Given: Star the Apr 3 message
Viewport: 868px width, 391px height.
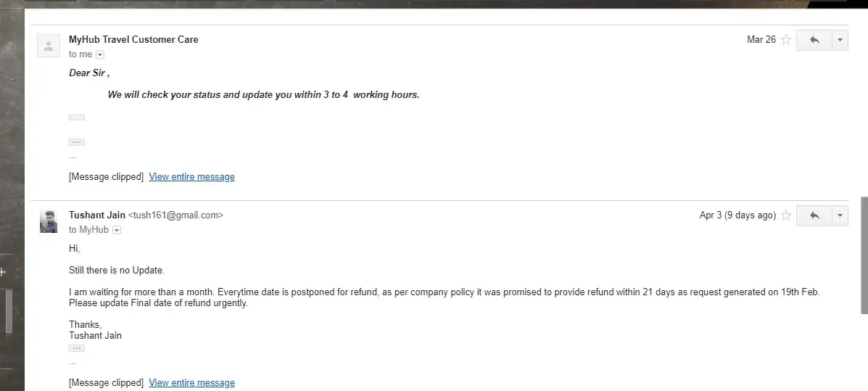Looking at the screenshot, I should pyautogui.click(x=786, y=215).
